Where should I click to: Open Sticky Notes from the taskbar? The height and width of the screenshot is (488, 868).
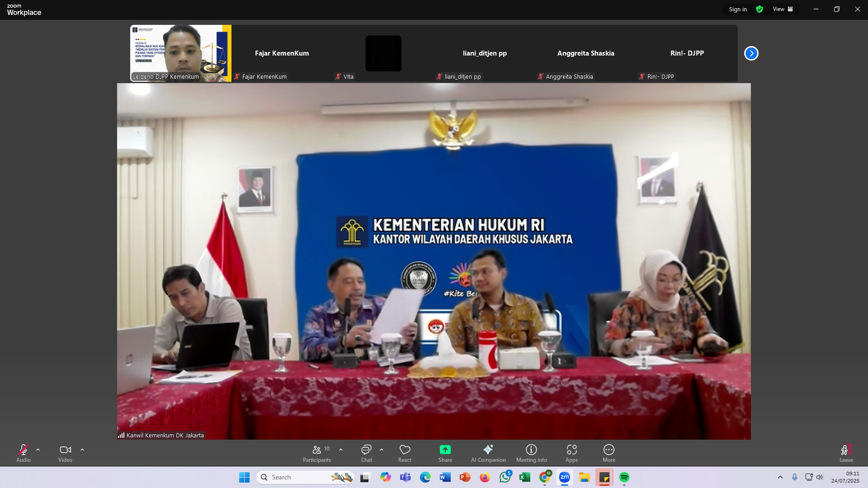coord(604,477)
